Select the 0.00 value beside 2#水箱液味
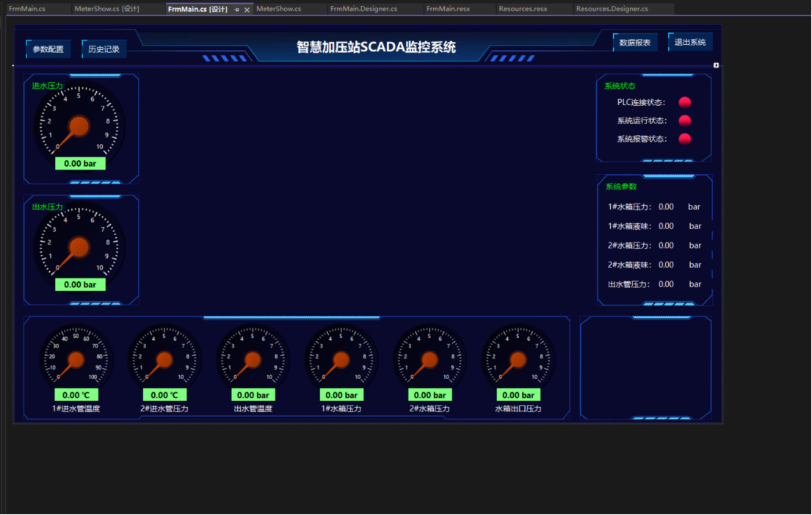812x515 pixels. [x=666, y=264]
